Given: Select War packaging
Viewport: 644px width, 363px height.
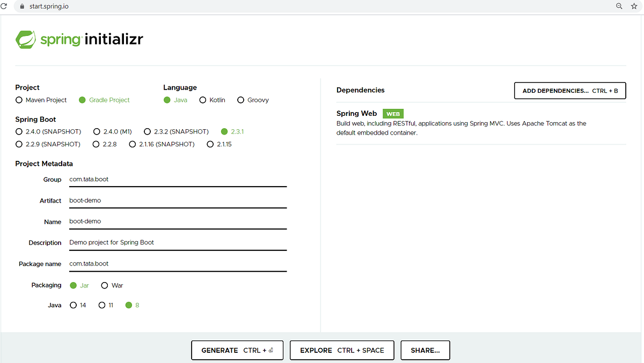Looking at the screenshot, I should [x=105, y=285].
